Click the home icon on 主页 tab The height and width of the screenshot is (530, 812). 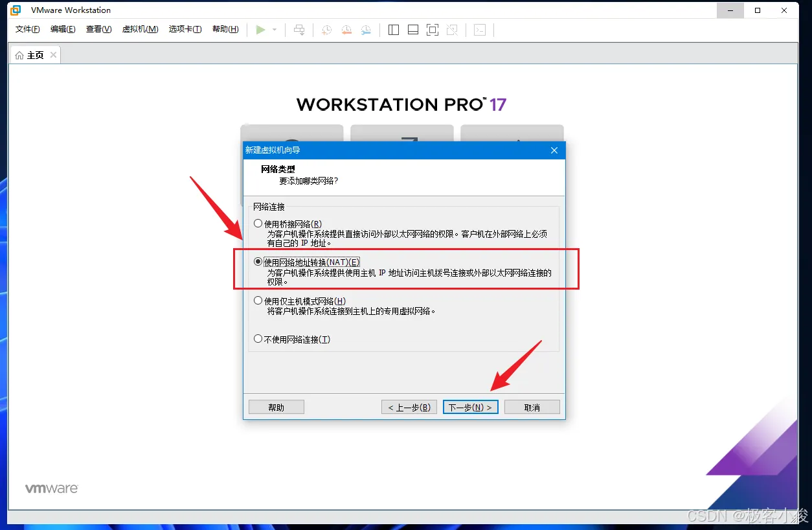coord(19,55)
